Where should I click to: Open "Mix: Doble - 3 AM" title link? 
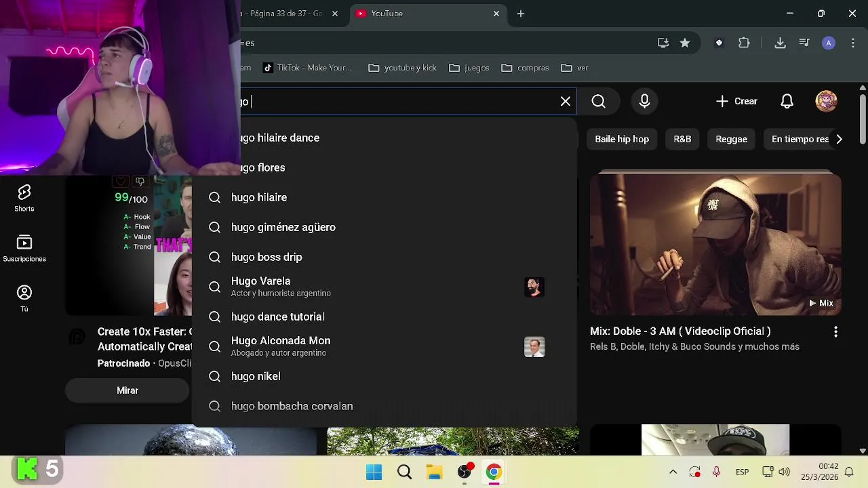(680, 331)
